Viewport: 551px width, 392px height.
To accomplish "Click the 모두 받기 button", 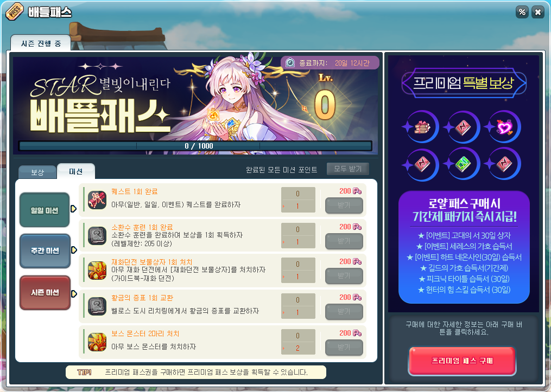I will 347,169.
